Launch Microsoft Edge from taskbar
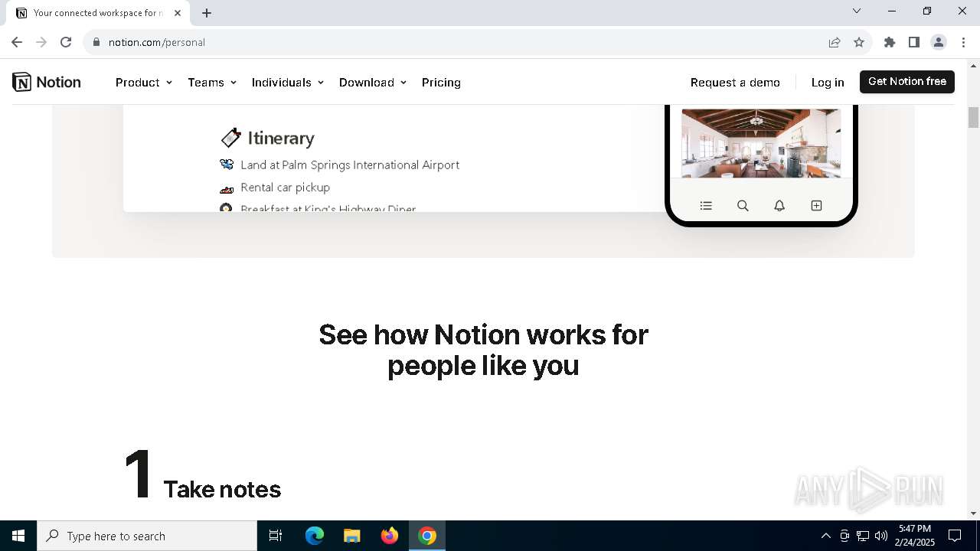980x551 pixels. [315, 536]
